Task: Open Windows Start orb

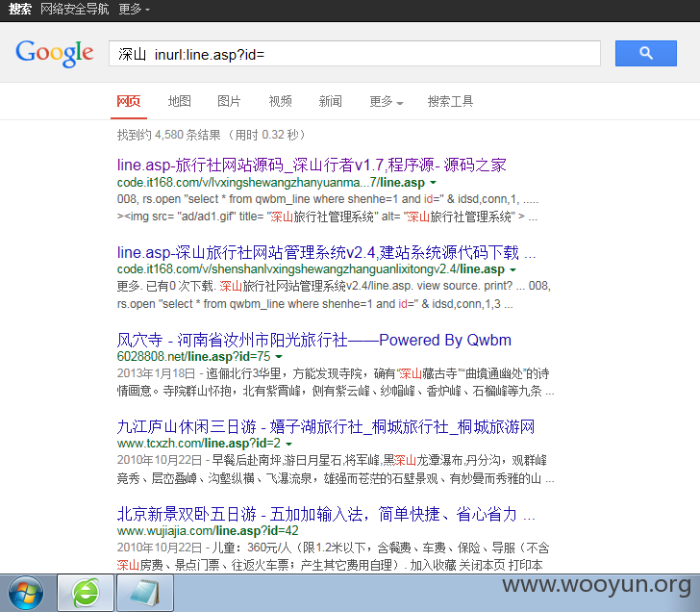Action: [26, 594]
